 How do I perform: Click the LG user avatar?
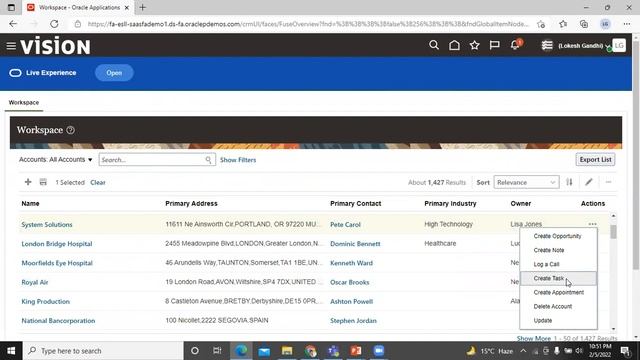coord(619,45)
